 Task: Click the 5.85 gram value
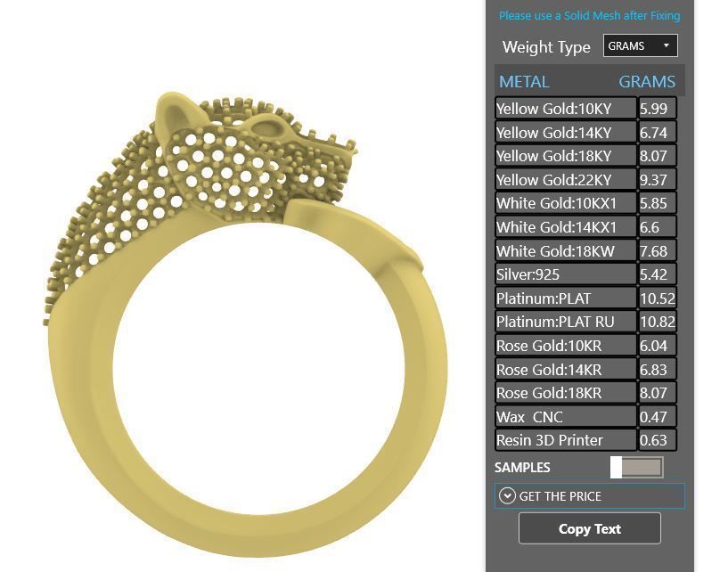[x=658, y=203]
